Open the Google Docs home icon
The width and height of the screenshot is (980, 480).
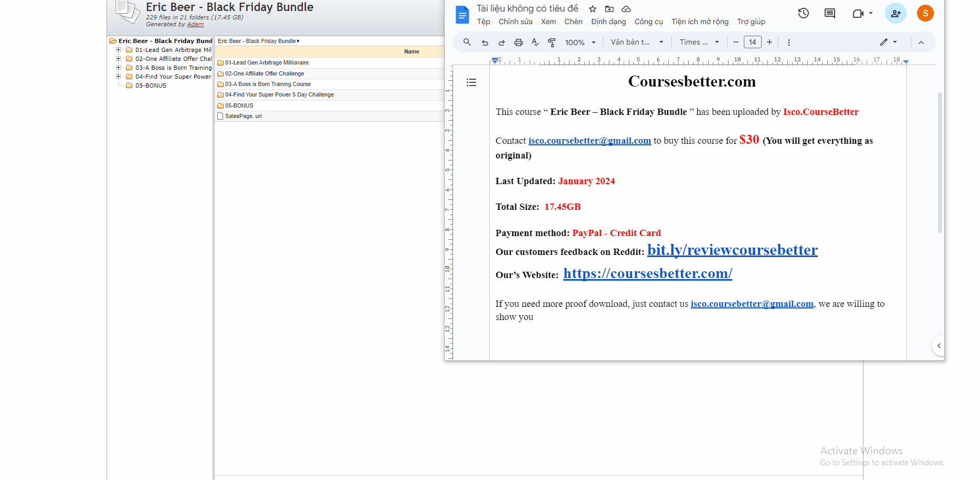(462, 15)
